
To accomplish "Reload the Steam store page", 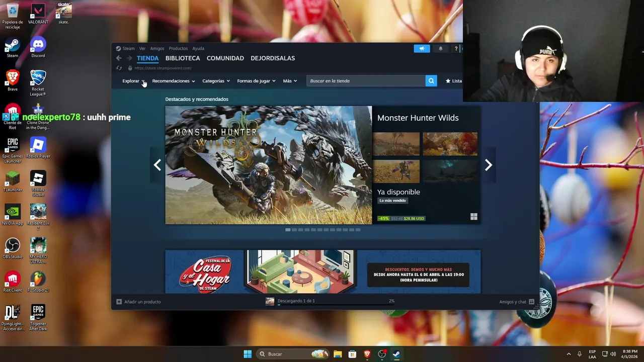I will point(119,68).
